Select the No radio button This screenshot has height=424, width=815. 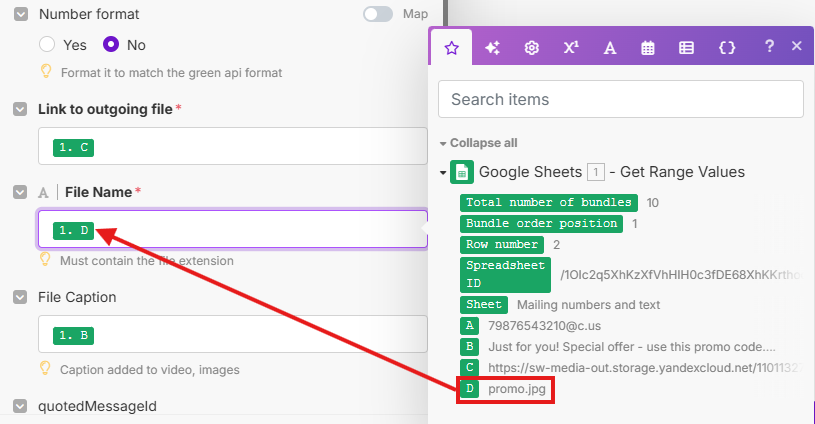coord(111,45)
